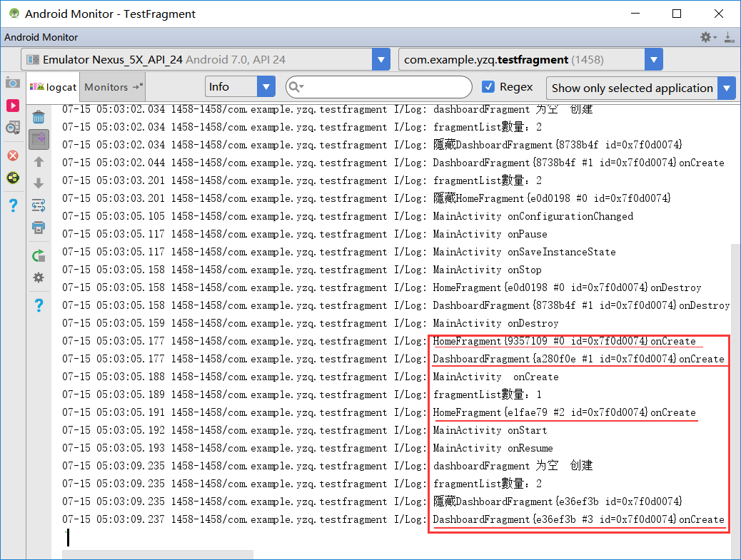Open the Show only selected application filter

point(635,87)
